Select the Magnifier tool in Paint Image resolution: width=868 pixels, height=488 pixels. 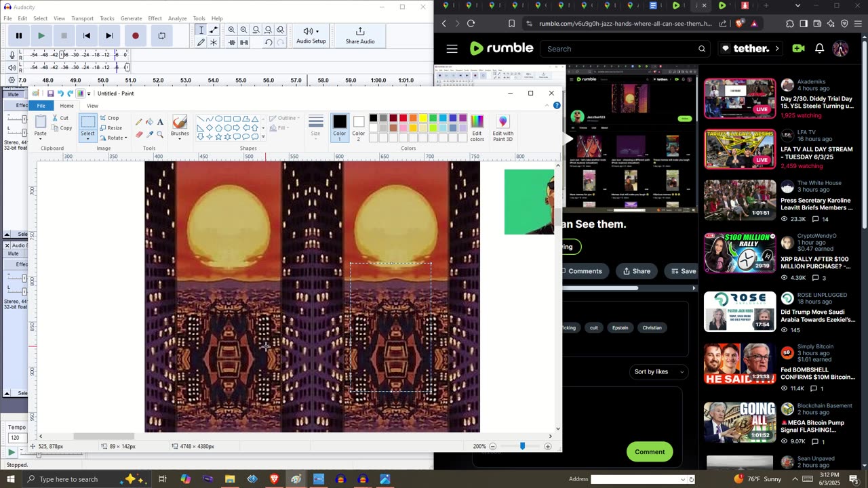tap(160, 134)
